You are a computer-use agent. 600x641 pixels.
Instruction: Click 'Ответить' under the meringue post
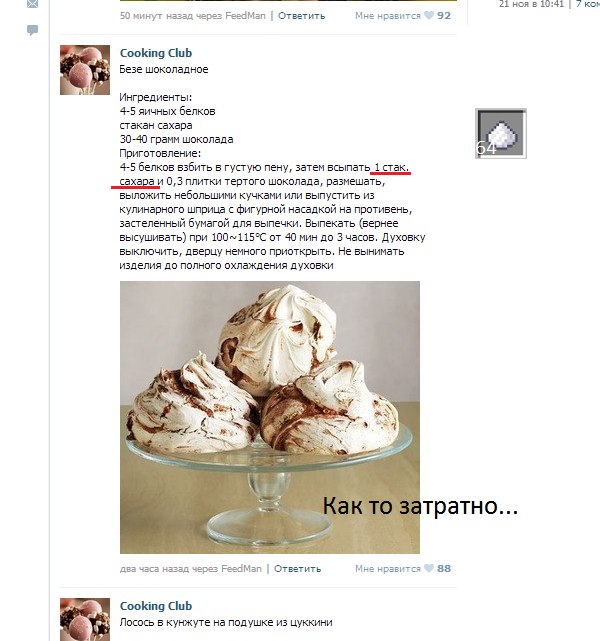(298, 569)
